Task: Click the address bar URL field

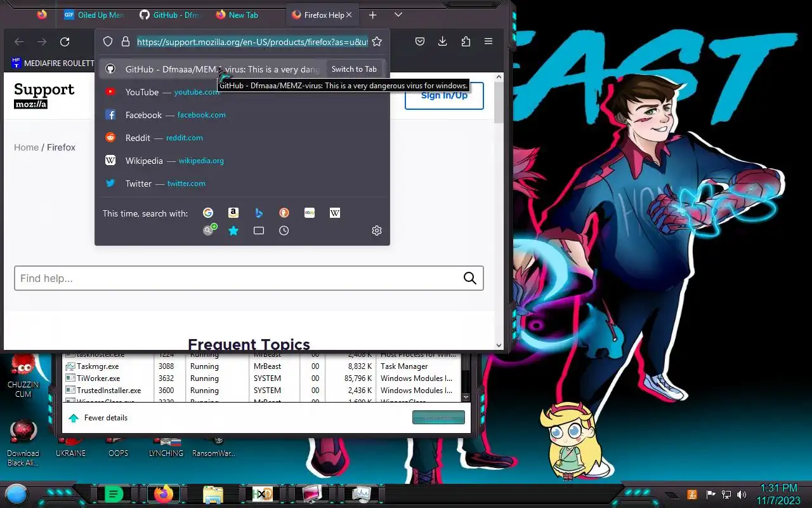Action: [252, 41]
